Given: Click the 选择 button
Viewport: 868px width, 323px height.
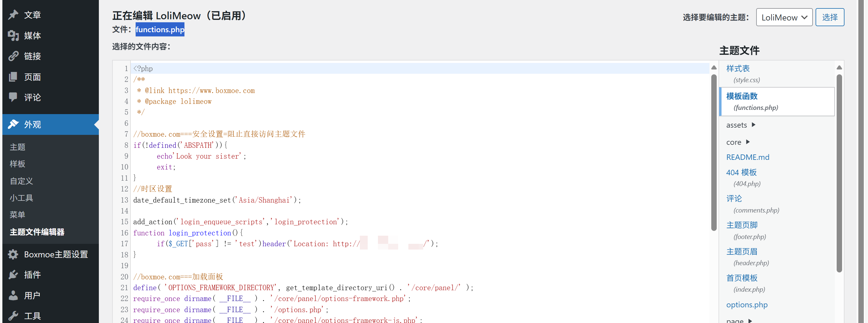Looking at the screenshot, I should [x=830, y=17].
